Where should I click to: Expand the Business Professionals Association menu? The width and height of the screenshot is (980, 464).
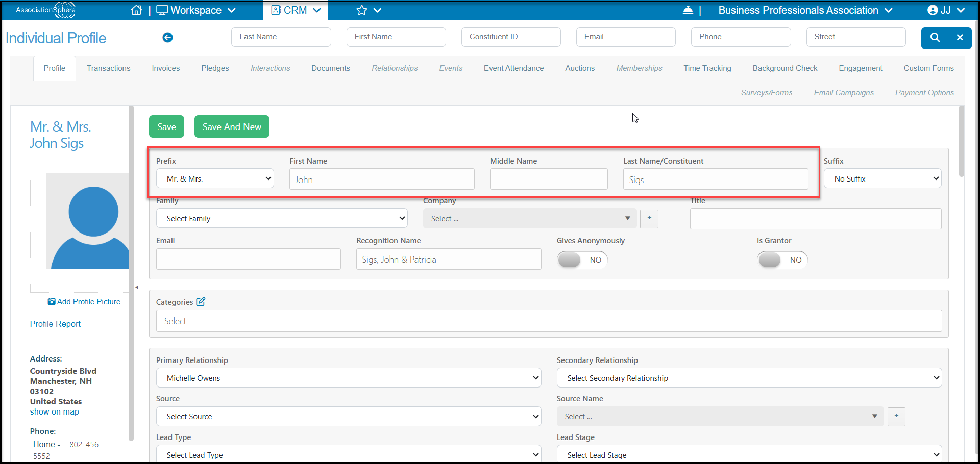[805, 10]
